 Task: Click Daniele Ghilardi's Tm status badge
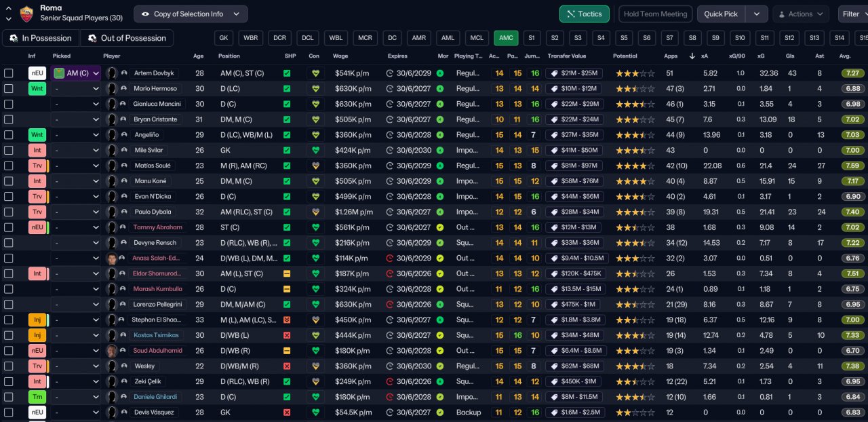coord(37,397)
